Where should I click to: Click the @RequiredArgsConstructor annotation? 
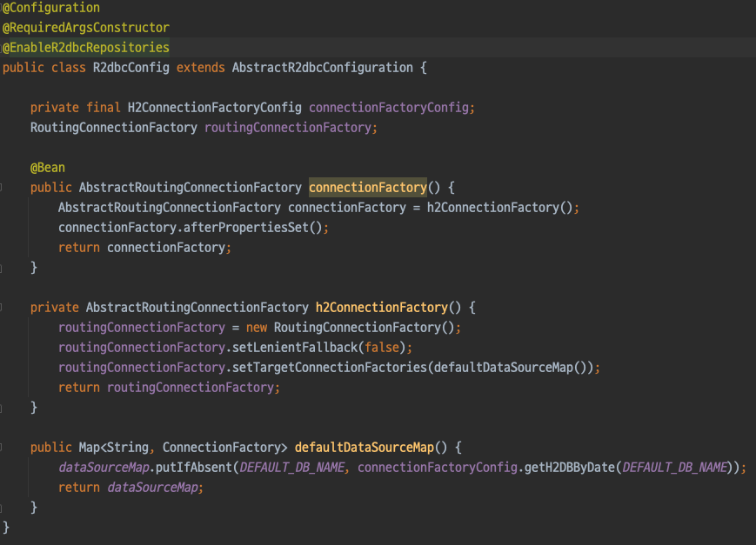86,28
